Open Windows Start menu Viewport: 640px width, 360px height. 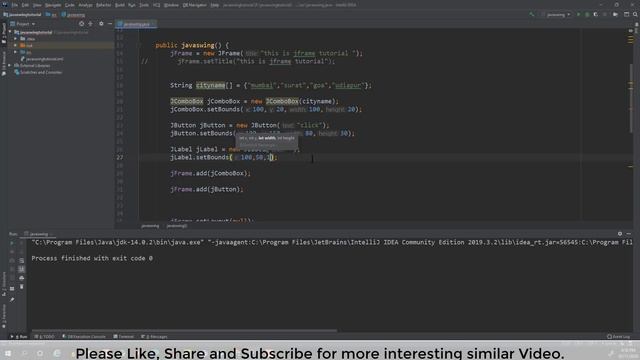[8, 353]
